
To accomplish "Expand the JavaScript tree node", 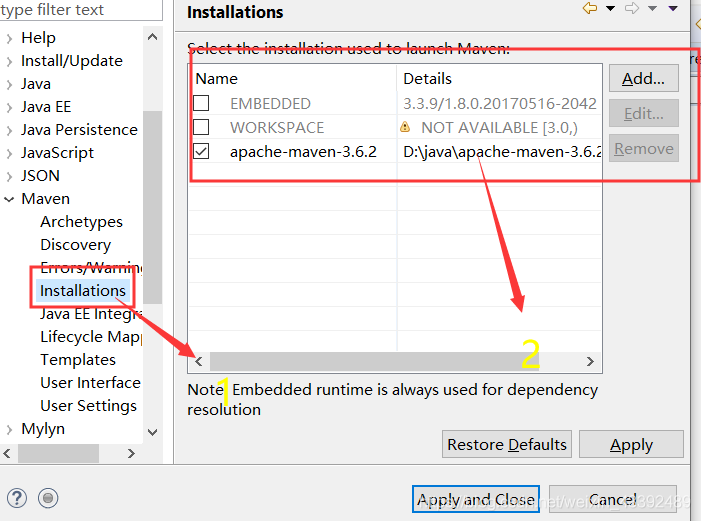I will point(9,153).
